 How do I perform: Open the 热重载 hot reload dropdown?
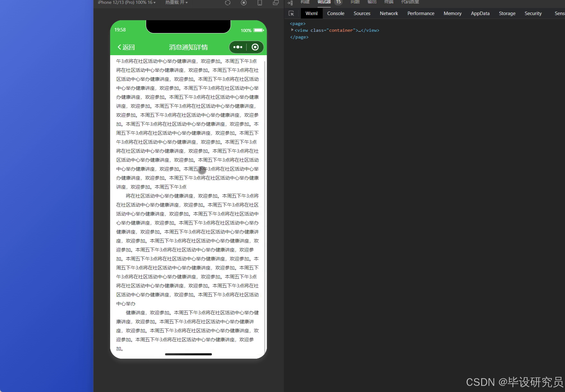pos(176,2)
